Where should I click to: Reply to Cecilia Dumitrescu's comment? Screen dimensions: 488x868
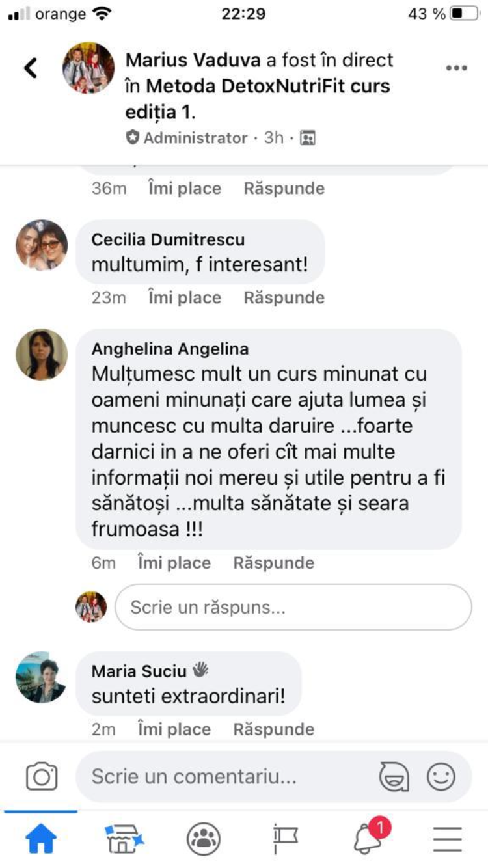pyautogui.click(x=284, y=297)
